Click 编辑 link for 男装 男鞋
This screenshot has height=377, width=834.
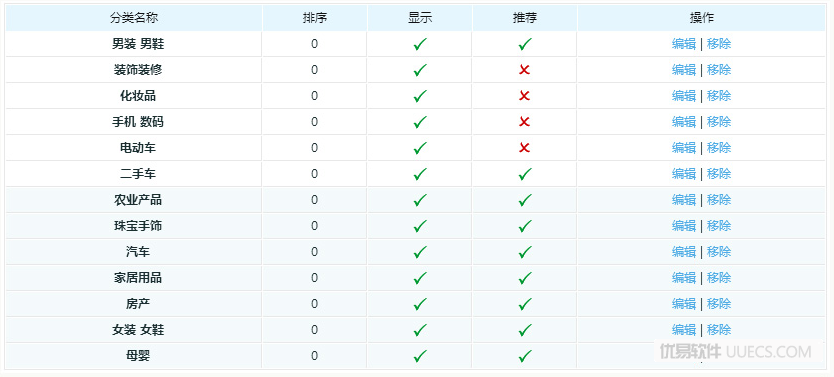point(683,44)
